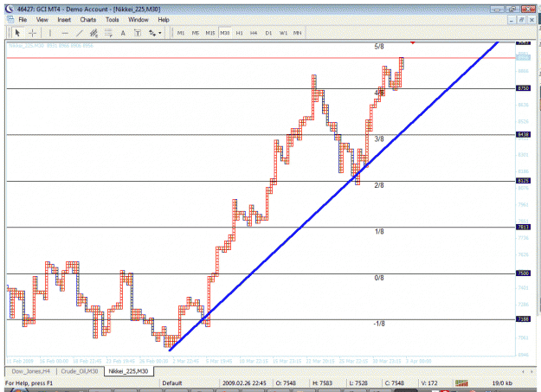Switch to MN monthly timeframe

coord(297,33)
